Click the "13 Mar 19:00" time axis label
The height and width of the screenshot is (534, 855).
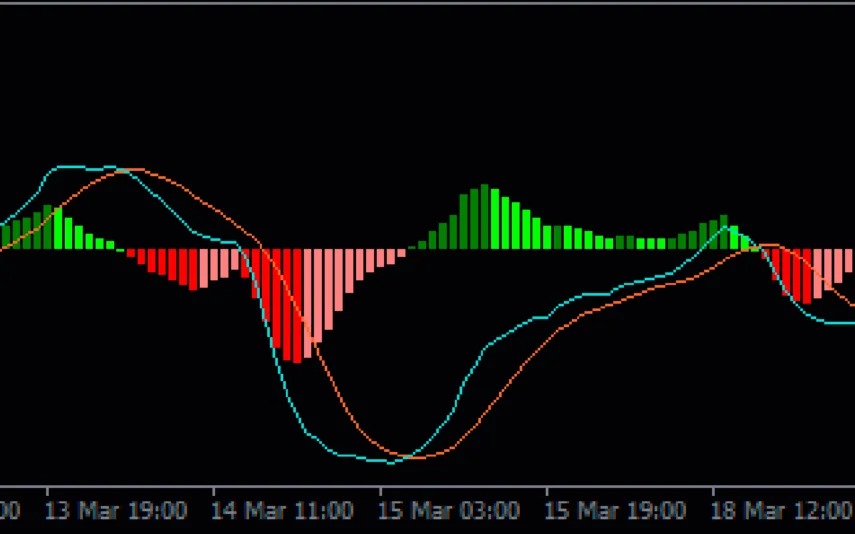point(117,511)
